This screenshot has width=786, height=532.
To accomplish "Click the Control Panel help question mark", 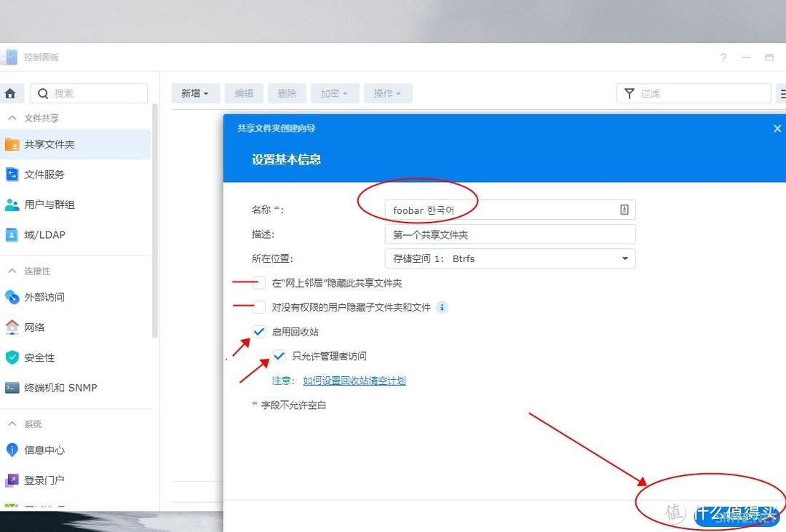I will (x=723, y=57).
